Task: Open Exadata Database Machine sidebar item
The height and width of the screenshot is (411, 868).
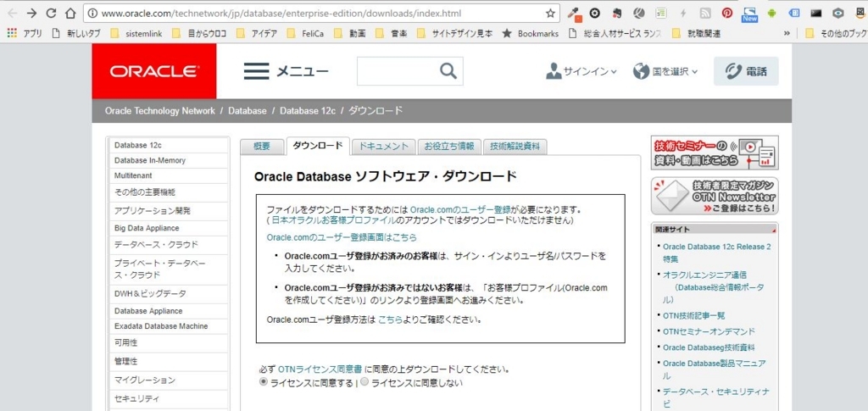Action: coord(169,326)
